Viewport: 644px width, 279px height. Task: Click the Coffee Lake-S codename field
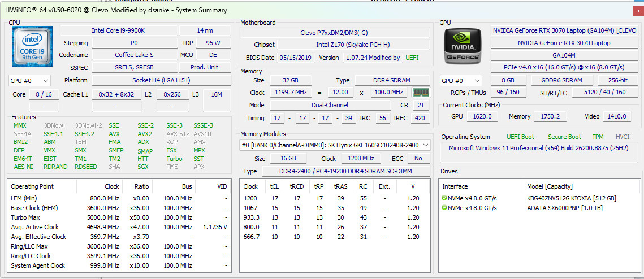click(135, 55)
